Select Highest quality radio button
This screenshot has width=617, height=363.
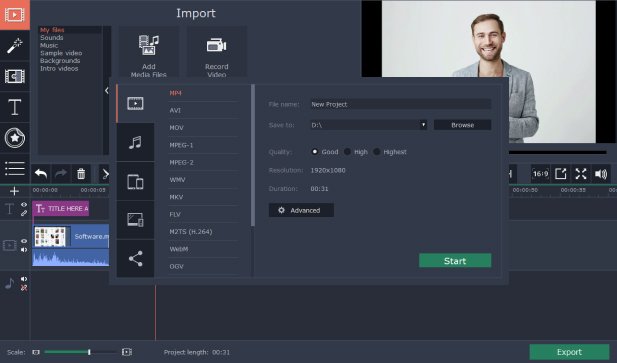[377, 151]
